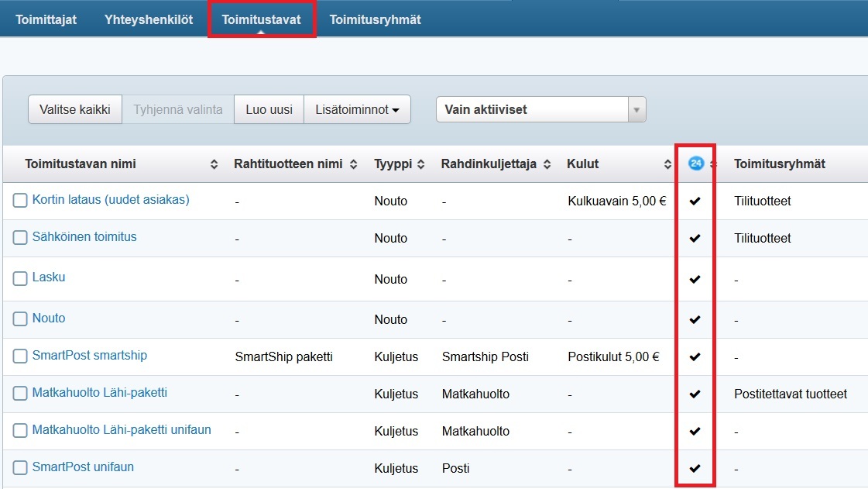Click the Valitse kaikki button

[75, 110]
